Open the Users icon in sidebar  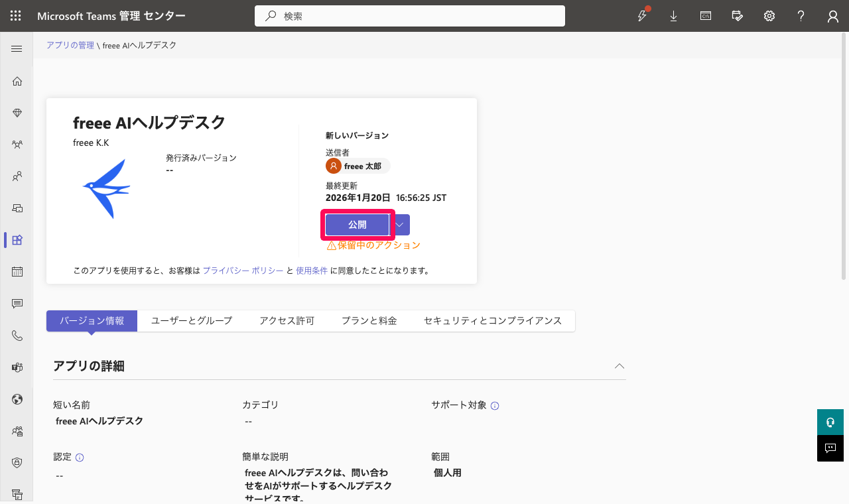[17, 176]
